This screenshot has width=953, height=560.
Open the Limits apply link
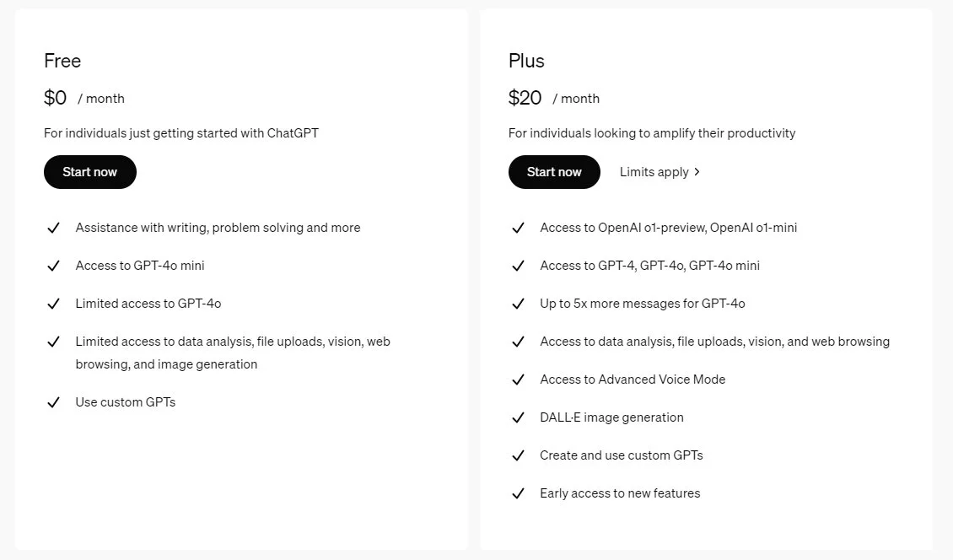[654, 172]
